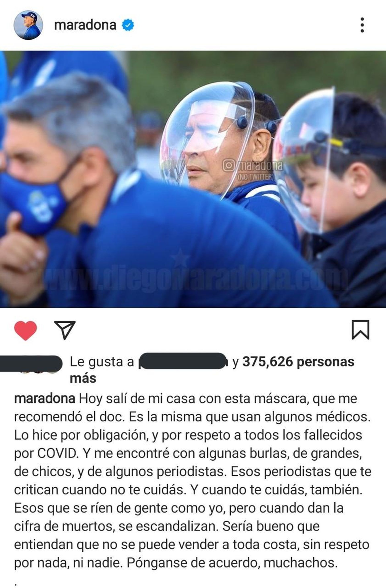Toggle the bookmark save icon

tap(360, 330)
